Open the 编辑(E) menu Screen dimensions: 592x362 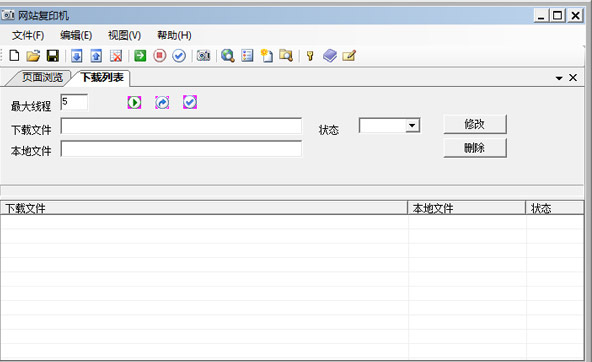coord(76,35)
